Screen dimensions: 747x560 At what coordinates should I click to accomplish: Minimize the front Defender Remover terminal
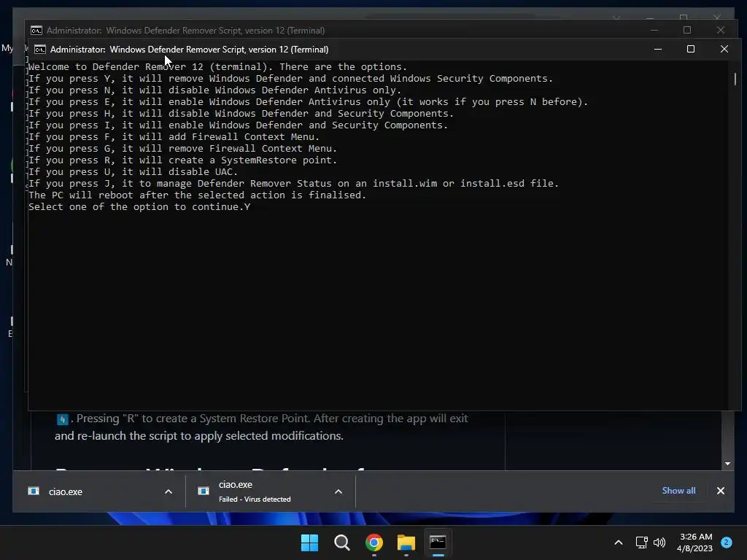(658, 49)
